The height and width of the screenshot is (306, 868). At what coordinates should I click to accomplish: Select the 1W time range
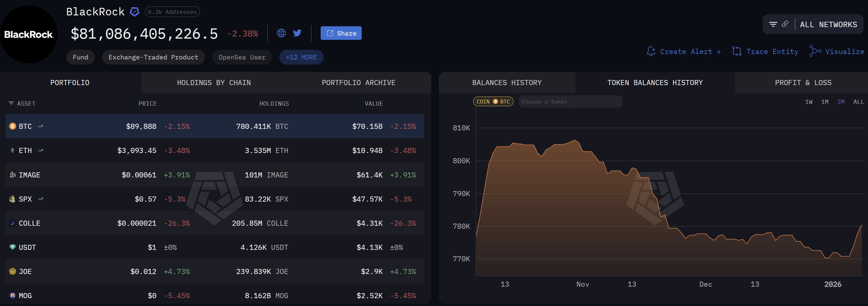point(808,102)
